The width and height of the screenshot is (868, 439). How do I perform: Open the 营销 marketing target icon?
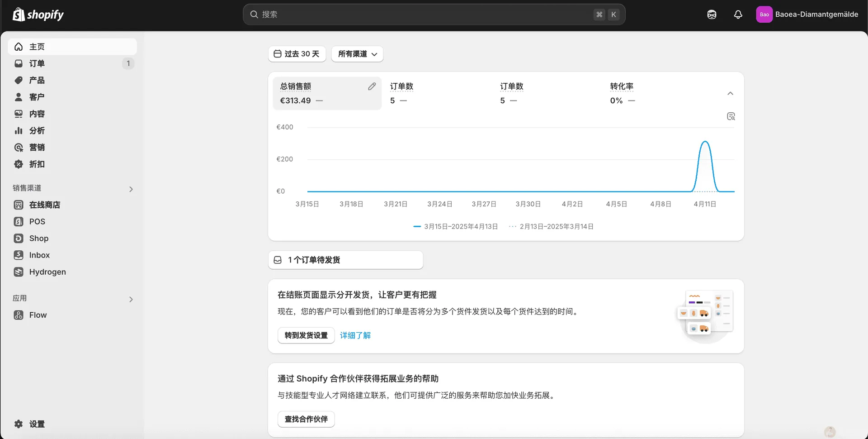(19, 147)
